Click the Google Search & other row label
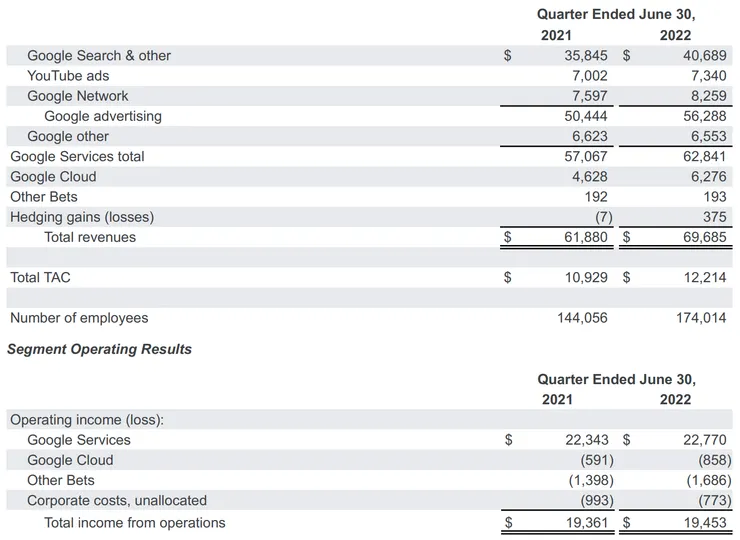 click(99, 56)
